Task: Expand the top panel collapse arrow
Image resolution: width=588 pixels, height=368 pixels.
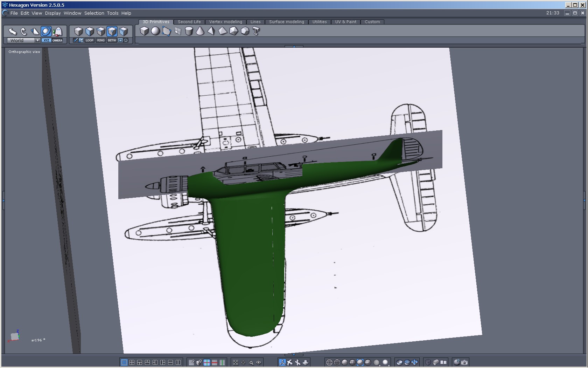Action: (x=294, y=46)
